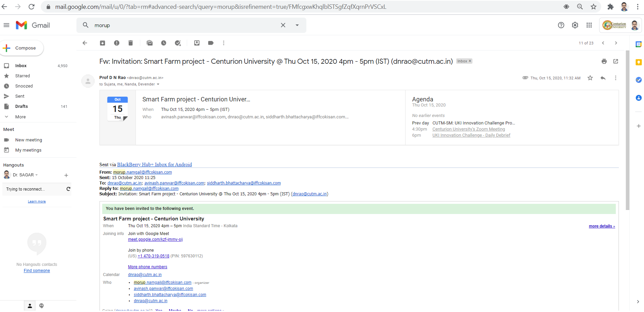The image size is (644, 312).
Task: Mark email as unread
Action: (150, 43)
